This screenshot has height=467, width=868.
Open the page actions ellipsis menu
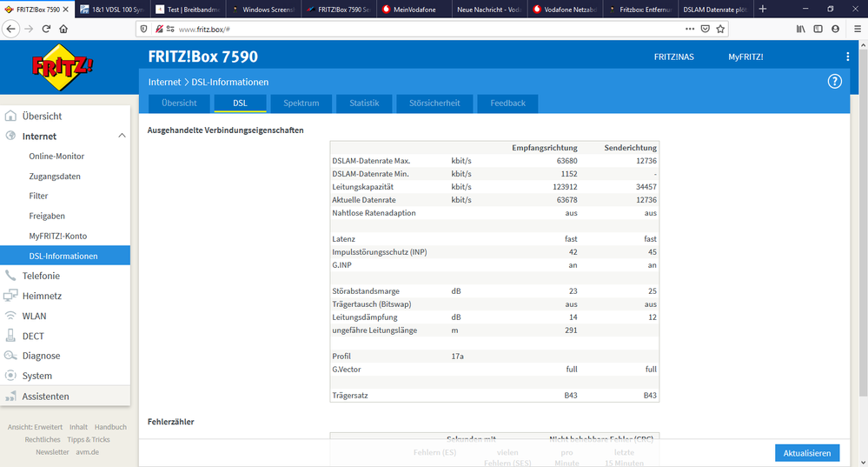pos(690,29)
